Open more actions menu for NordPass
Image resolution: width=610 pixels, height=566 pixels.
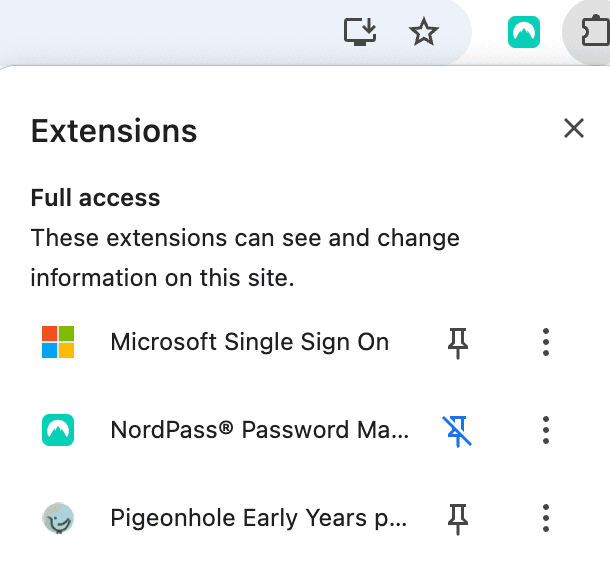pyautogui.click(x=545, y=430)
